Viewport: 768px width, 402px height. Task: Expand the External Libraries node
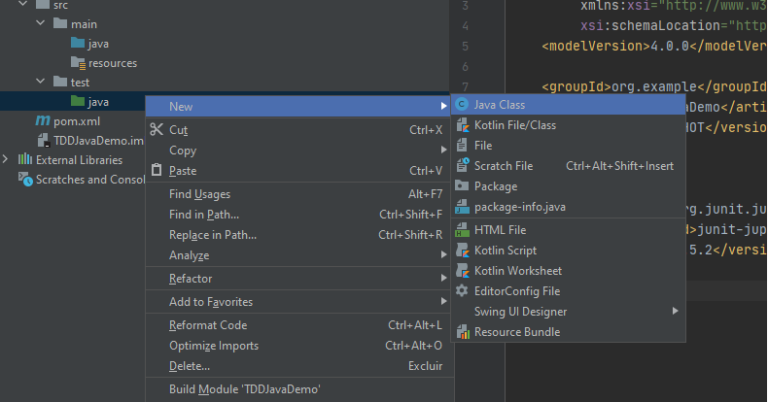5,159
